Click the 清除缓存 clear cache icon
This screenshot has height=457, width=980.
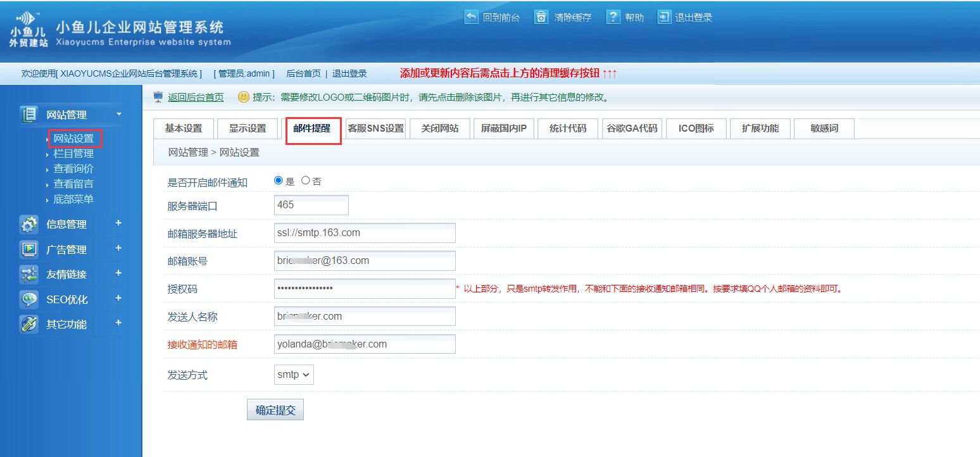point(541,17)
